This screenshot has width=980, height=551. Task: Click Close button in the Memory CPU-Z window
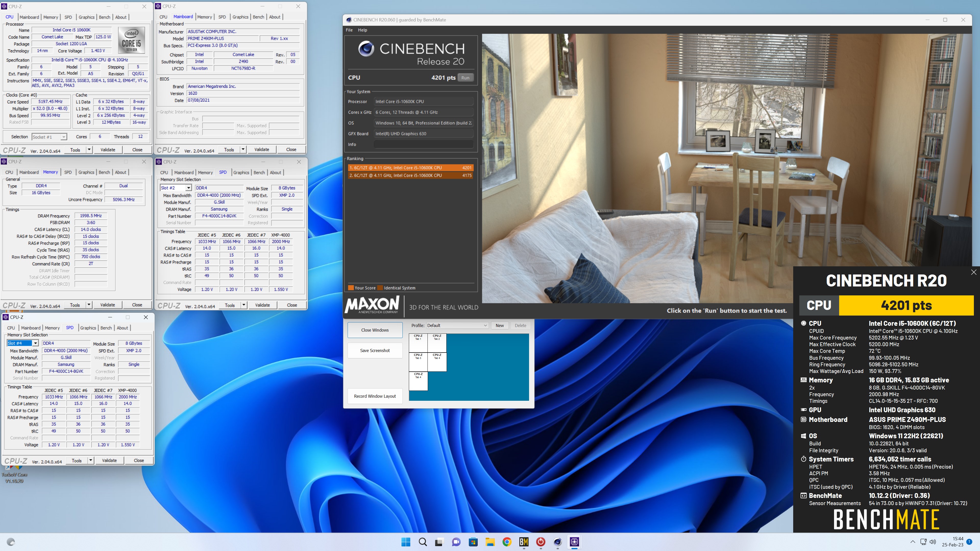137,305
